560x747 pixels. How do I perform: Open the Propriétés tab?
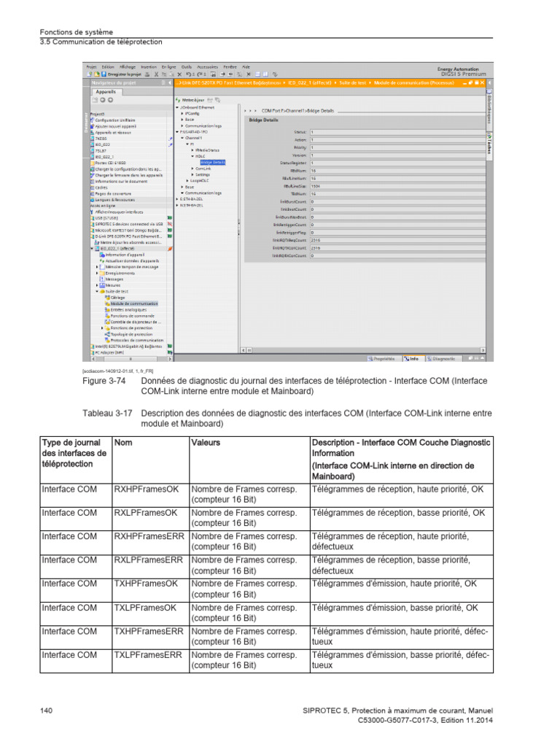point(384,359)
